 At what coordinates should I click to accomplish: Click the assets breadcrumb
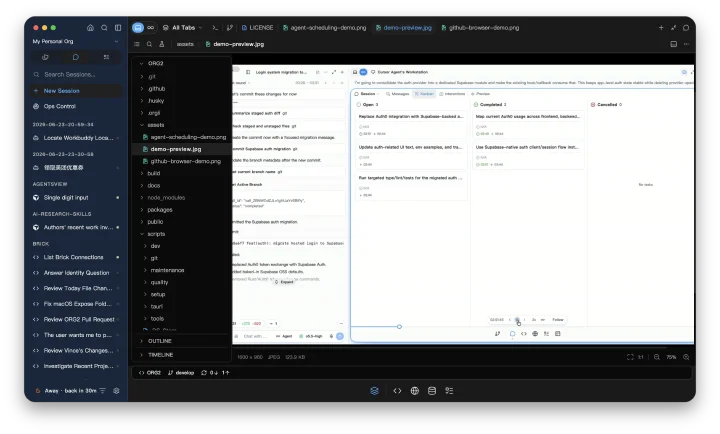(185, 44)
